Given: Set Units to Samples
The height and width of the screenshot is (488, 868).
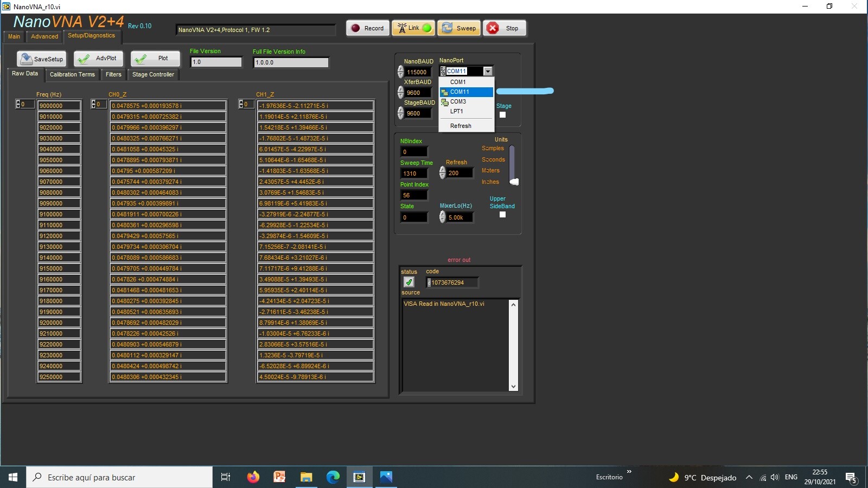Looking at the screenshot, I should 493,149.
